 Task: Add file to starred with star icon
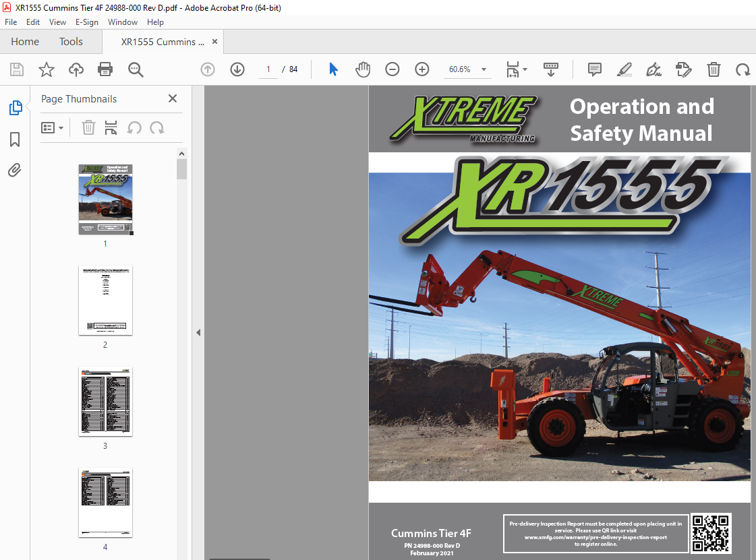[47, 69]
